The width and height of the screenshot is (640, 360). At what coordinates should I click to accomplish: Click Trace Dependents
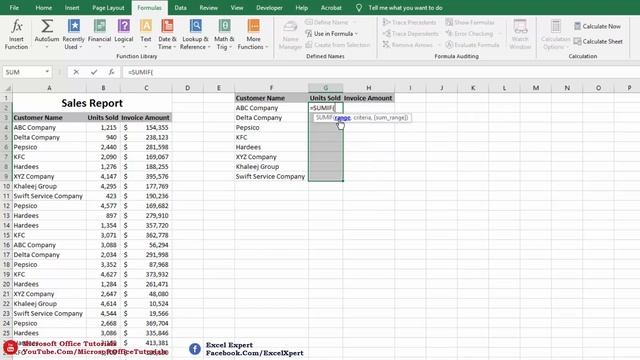click(x=410, y=33)
